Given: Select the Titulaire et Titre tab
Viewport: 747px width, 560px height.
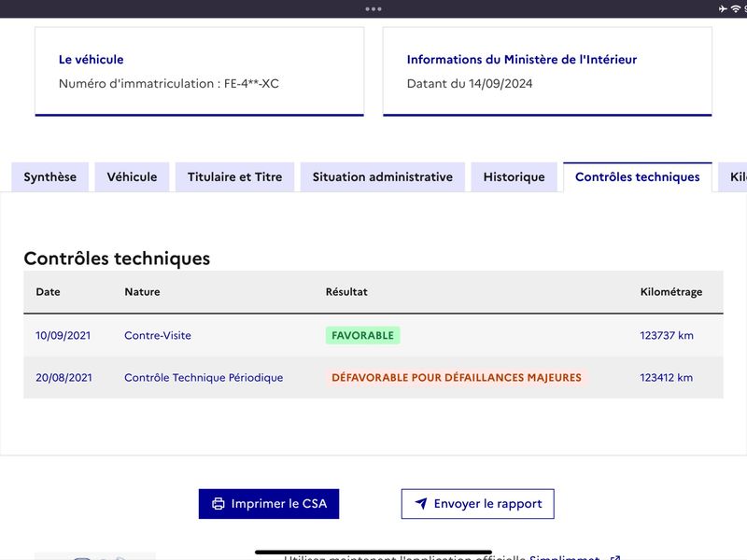Looking at the screenshot, I should click(x=235, y=177).
